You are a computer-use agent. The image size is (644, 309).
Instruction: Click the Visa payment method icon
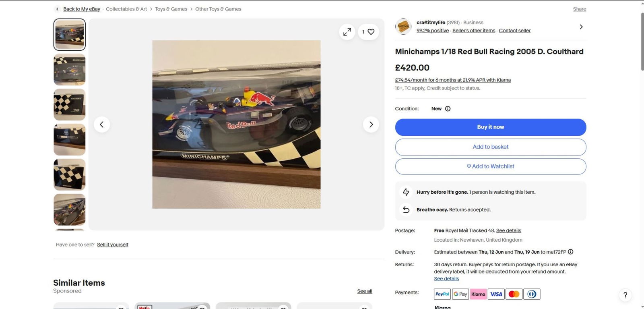(496, 294)
